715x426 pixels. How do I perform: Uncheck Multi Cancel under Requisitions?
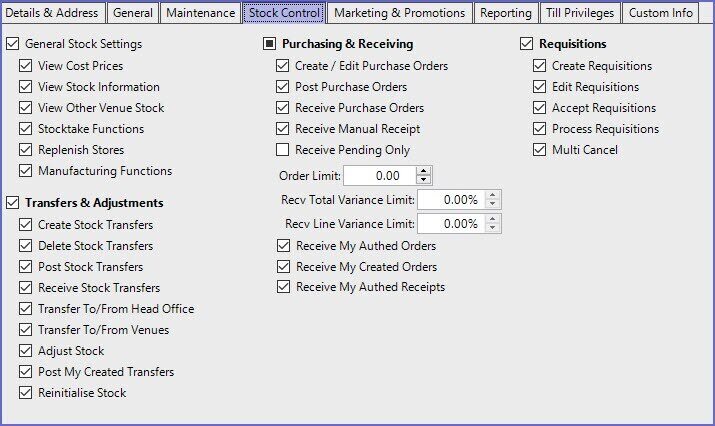[x=540, y=150]
